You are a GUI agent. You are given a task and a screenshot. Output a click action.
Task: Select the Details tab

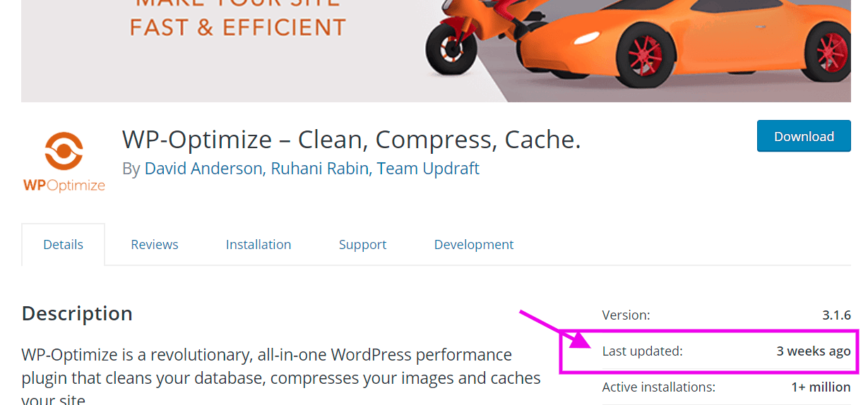tap(64, 245)
